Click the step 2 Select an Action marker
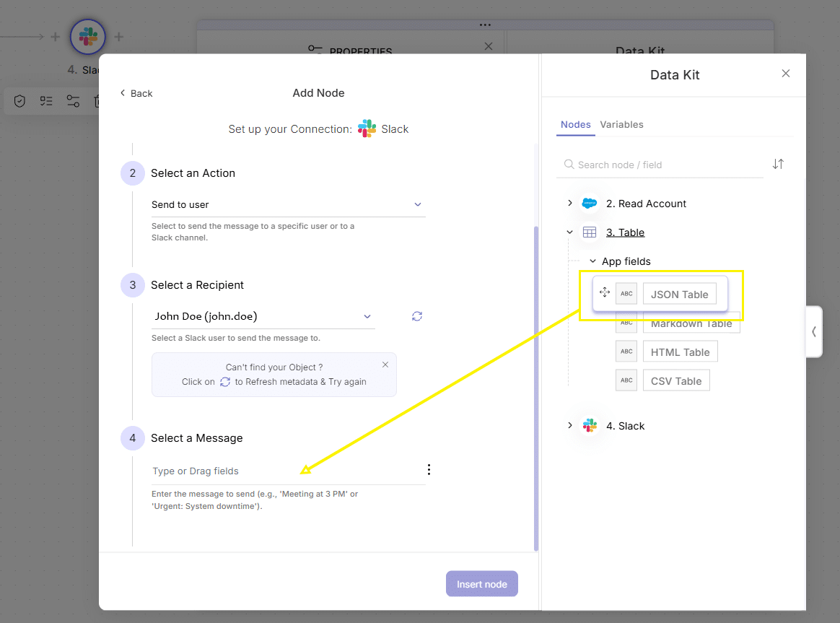Screen dimensions: 840x623 133,173
